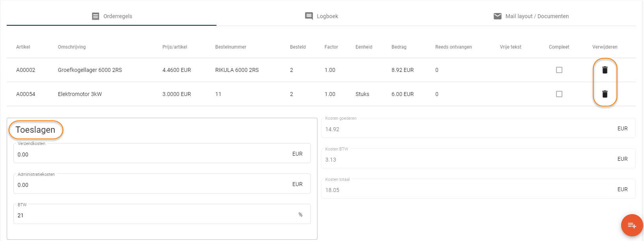Screen dimensions: 644x241
Task: Click the Artikel column header
Action: (23, 47)
